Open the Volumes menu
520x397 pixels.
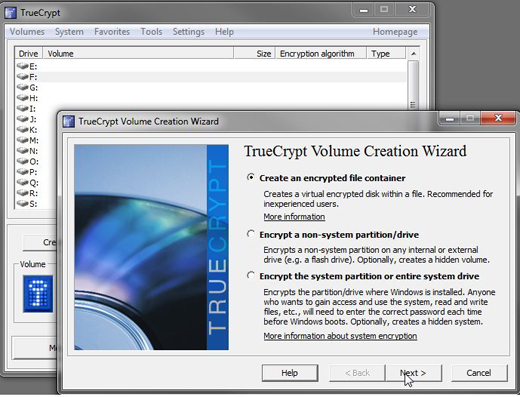[27, 32]
